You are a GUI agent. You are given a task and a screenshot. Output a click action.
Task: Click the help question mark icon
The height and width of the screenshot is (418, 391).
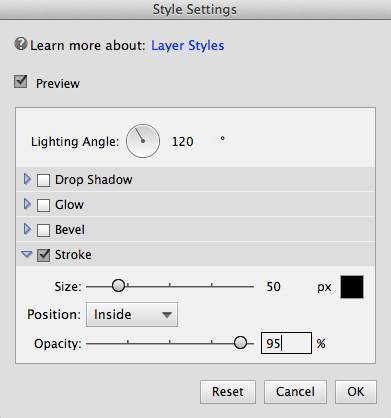21,44
